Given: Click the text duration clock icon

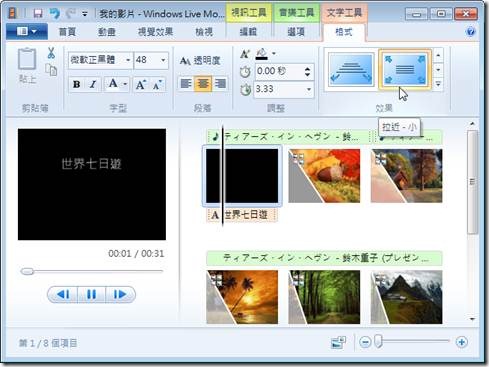Looking at the screenshot, I should 245,90.
